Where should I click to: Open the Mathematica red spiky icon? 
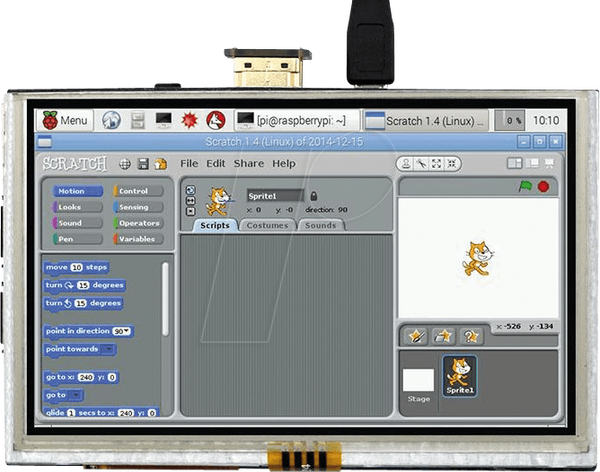[x=190, y=120]
